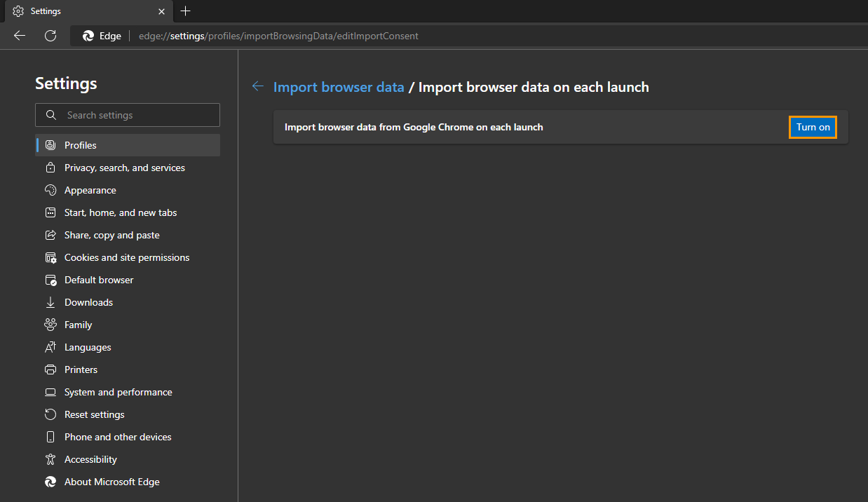The height and width of the screenshot is (502, 868).
Task: Click the Downloads arrow icon
Action: pyautogui.click(x=50, y=302)
